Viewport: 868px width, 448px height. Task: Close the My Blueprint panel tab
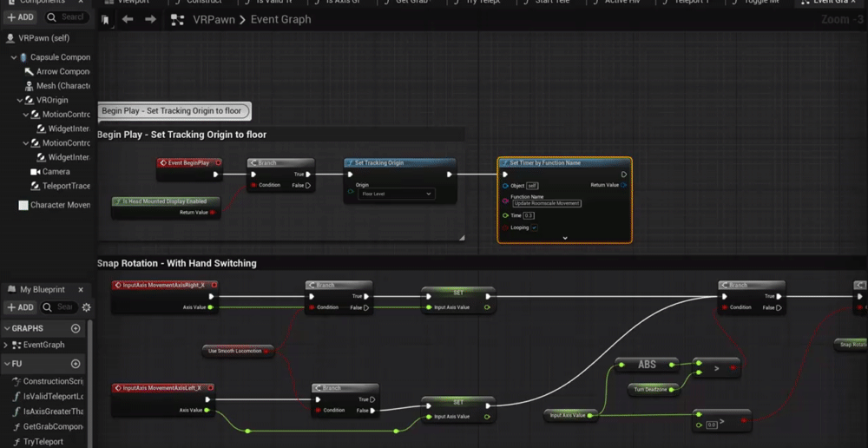[81, 290]
